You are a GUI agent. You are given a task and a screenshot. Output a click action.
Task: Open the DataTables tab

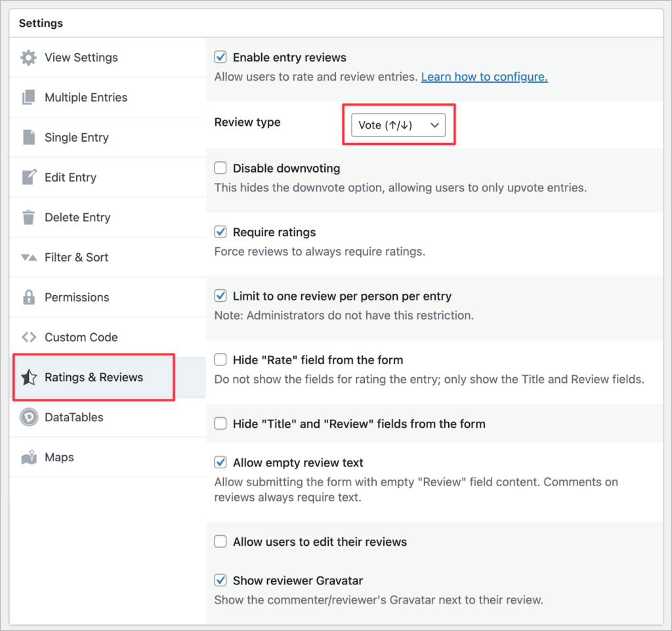point(108,417)
